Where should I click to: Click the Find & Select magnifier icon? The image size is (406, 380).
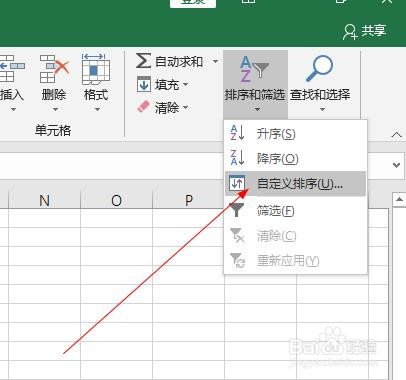[x=319, y=69]
